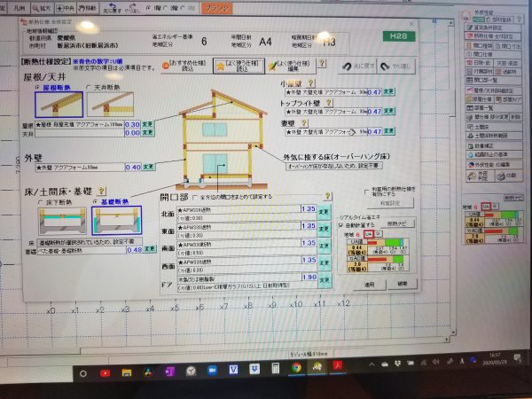Screen dimensions: 532x399
Task: Open help icon beside 妻壁
Action: coord(304,123)
